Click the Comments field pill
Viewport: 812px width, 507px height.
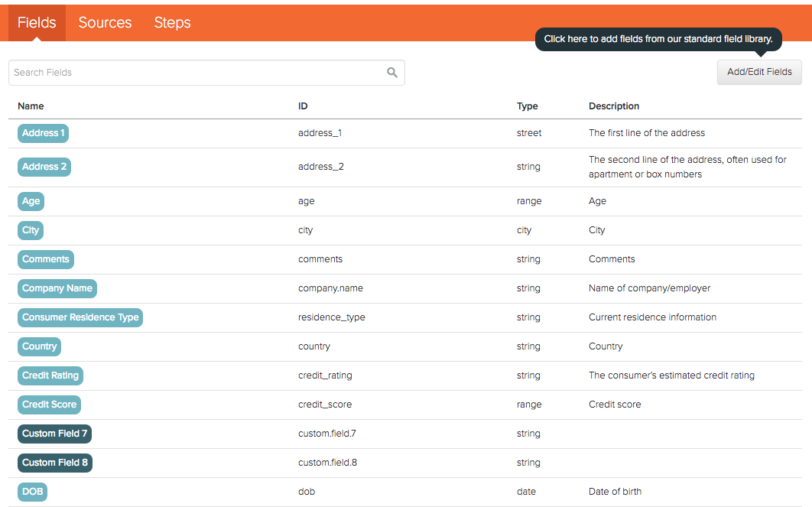pyautogui.click(x=45, y=259)
